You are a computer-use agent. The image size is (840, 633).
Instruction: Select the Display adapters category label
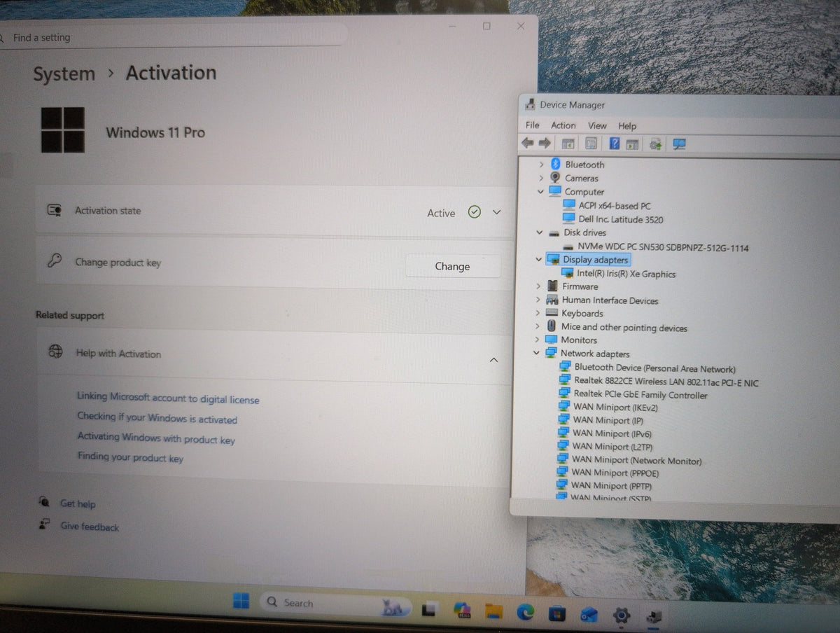click(x=595, y=260)
